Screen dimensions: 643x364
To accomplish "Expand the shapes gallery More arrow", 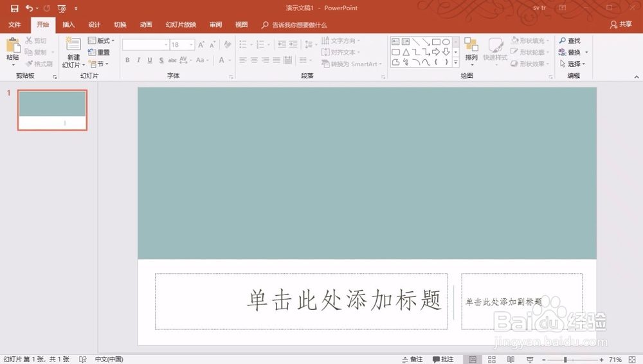I will [x=456, y=62].
